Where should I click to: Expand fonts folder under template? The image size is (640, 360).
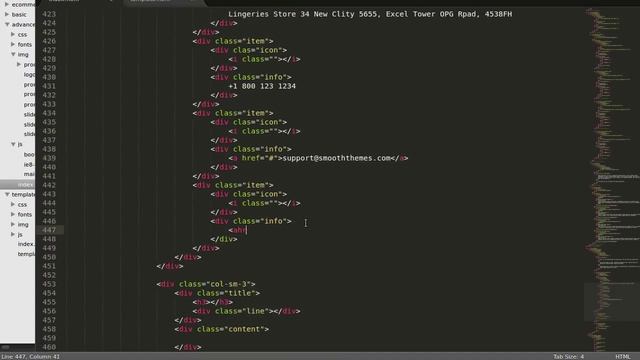coord(13,214)
